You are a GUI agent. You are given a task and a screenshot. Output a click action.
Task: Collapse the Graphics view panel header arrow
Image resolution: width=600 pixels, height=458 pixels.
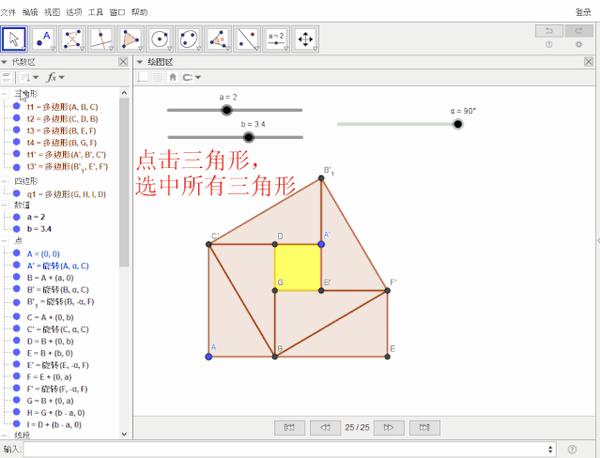(140, 62)
